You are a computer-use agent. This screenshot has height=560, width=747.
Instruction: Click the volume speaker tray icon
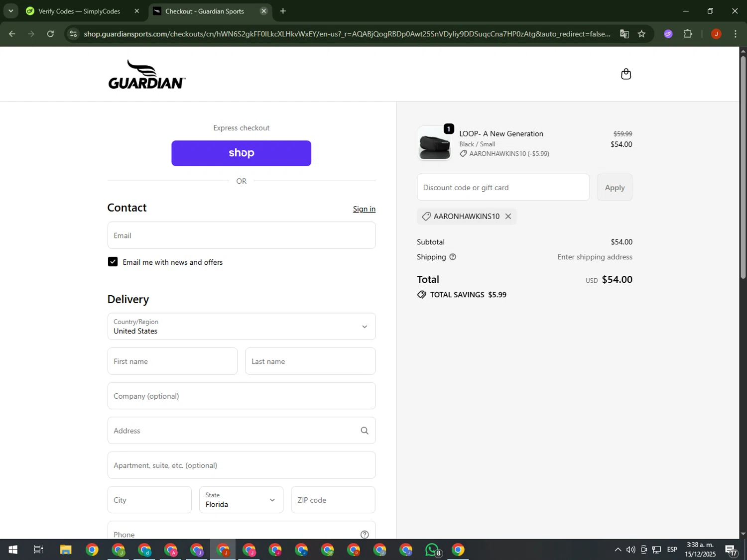point(630,550)
